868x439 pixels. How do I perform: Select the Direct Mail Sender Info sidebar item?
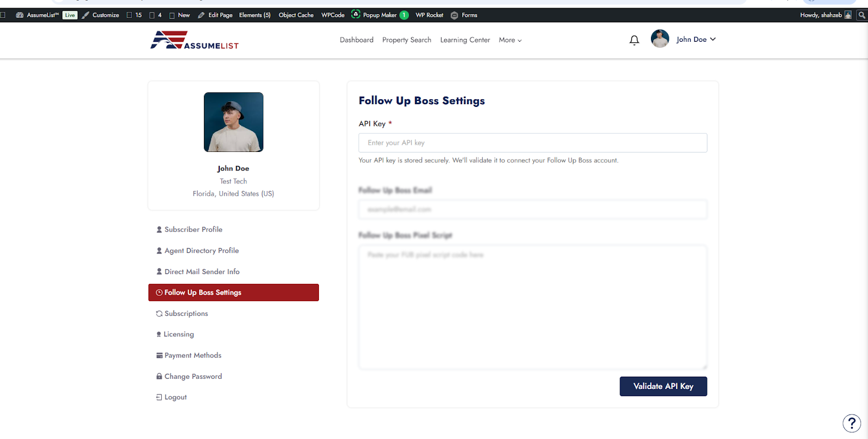tap(199, 272)
